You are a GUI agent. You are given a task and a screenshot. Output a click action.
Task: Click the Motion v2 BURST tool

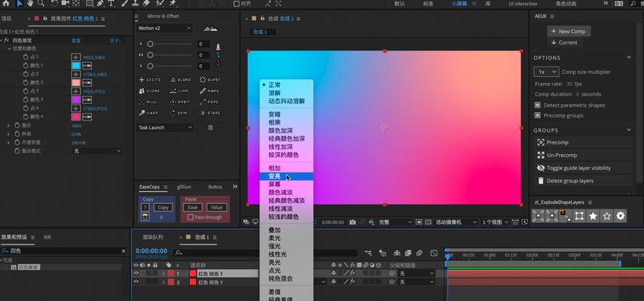click(210, 80)
